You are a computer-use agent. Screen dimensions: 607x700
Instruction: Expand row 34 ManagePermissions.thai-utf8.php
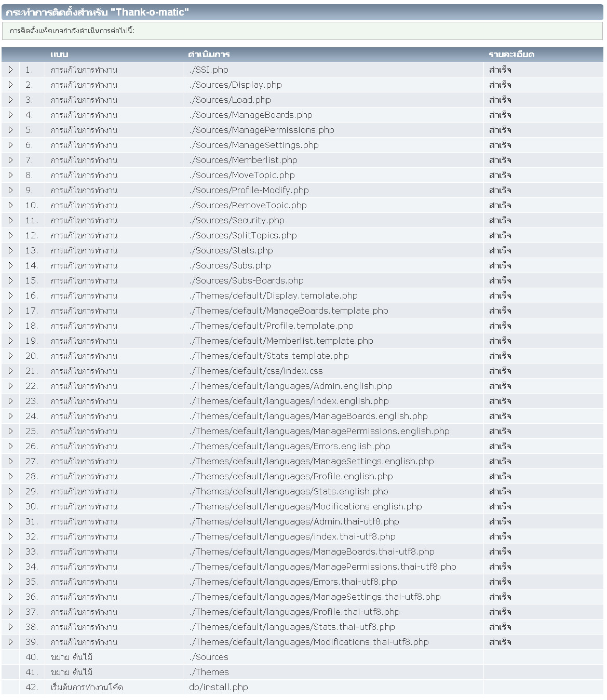pyautogui.click(x=10, y=567)
